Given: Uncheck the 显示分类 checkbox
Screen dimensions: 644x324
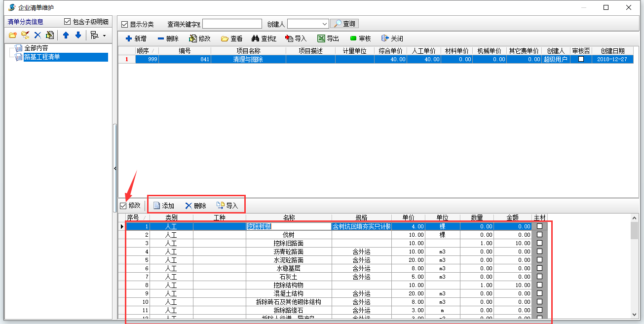Looking at the screenshot, I should (125, 24).
